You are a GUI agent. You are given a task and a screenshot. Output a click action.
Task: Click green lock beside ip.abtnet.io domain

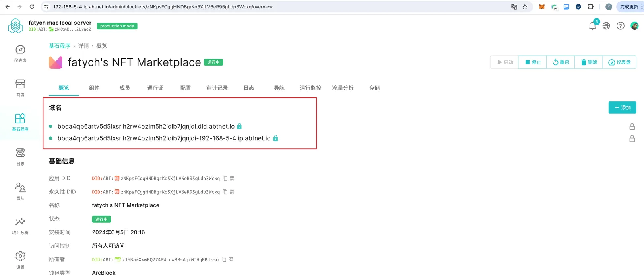(275, 138)
